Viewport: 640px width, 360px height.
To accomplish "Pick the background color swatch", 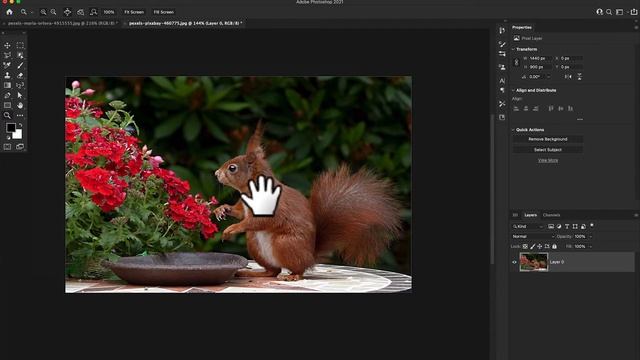I will [17, 134].
